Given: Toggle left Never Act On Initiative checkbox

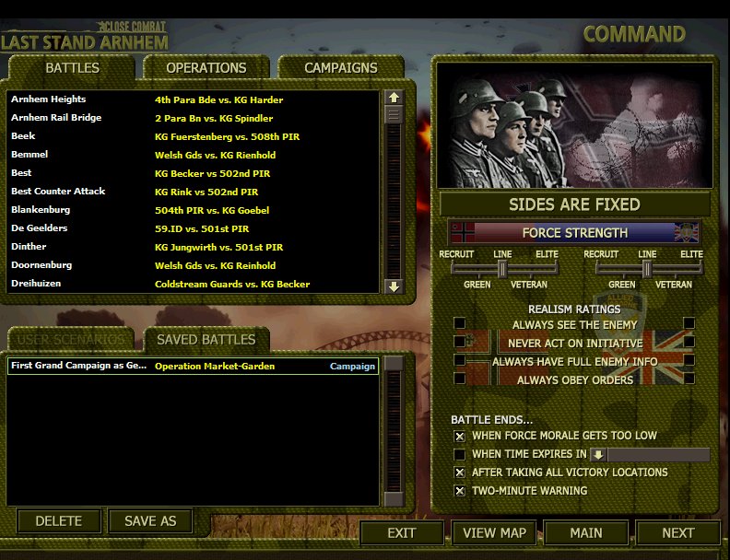Looking at the screenshot, I should click(460, 342).
